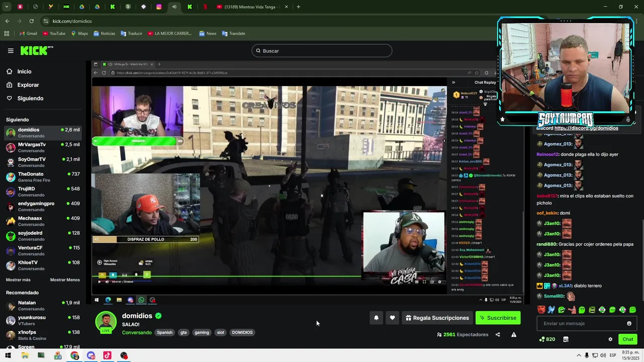Click the KICK beta logo

pyautogui.click(x=37, y=50)
